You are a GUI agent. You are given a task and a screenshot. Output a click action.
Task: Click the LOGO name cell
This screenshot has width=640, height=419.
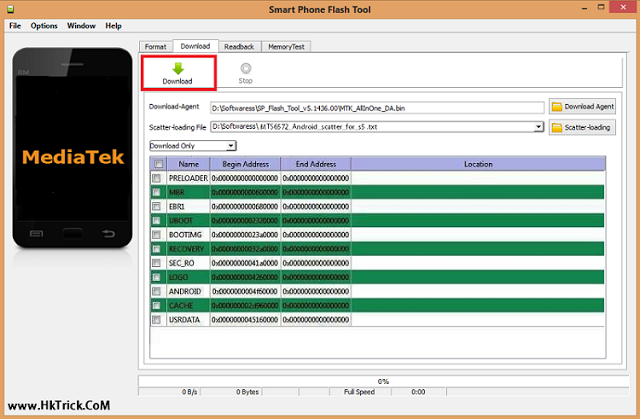point(188,277)
